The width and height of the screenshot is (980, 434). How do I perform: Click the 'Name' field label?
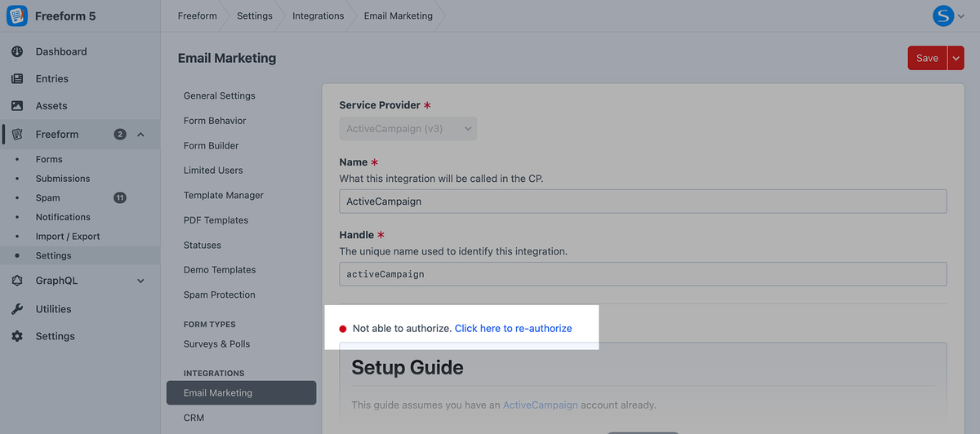click(354, 162)
